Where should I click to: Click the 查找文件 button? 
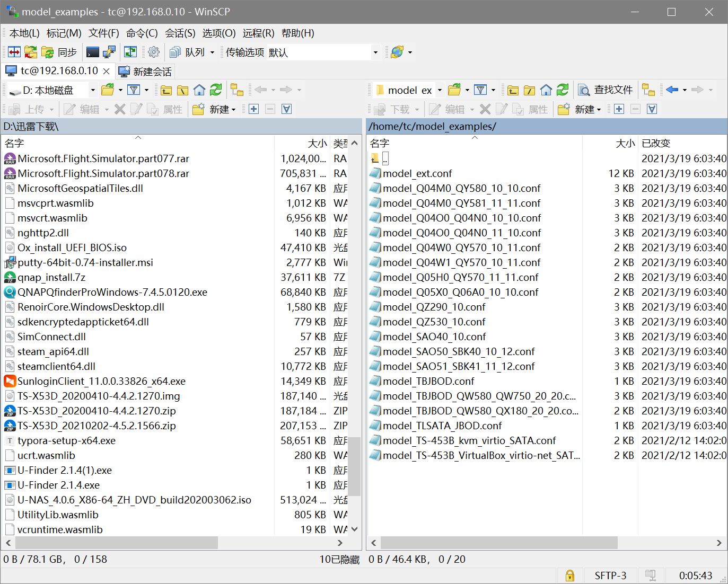coord(606,90)
